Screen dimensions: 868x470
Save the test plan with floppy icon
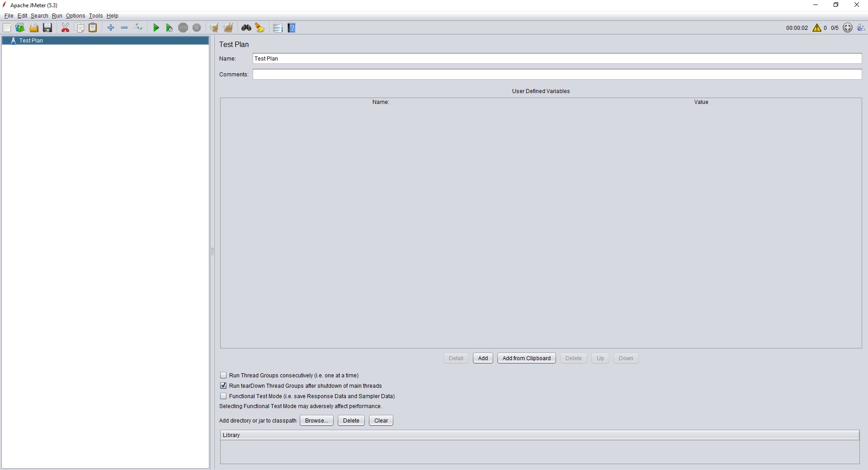tap(47, 28)
